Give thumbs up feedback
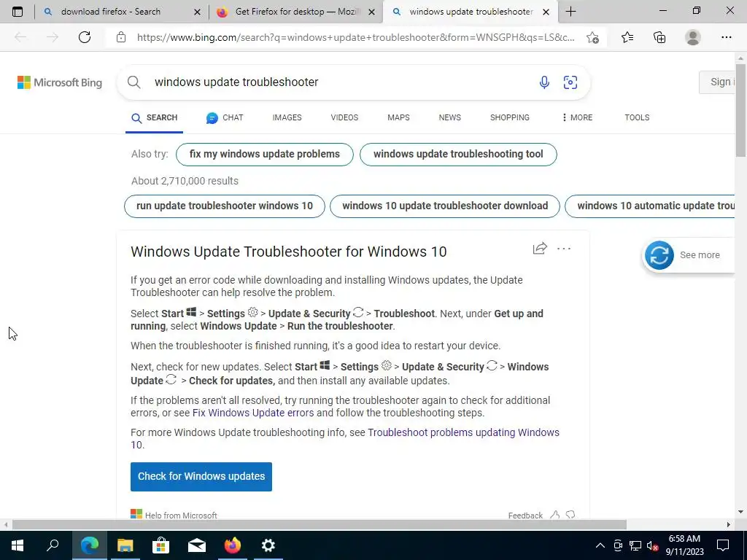 [x=555, y=515]
